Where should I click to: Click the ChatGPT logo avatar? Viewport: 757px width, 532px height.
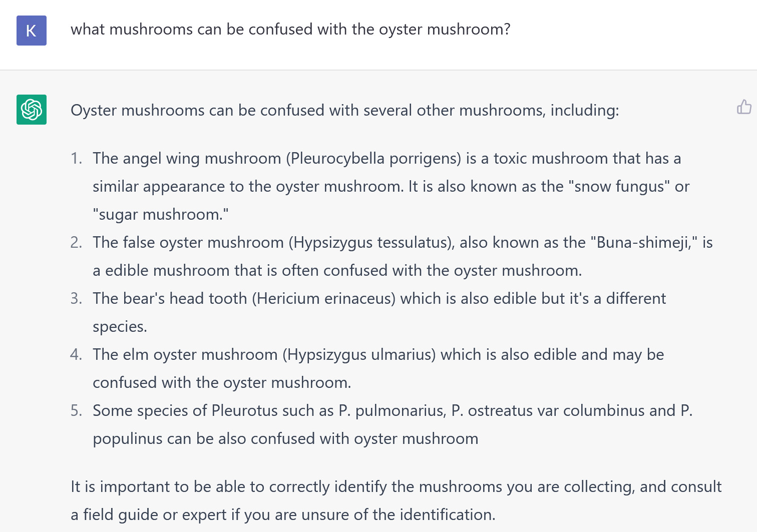point(32,110)
